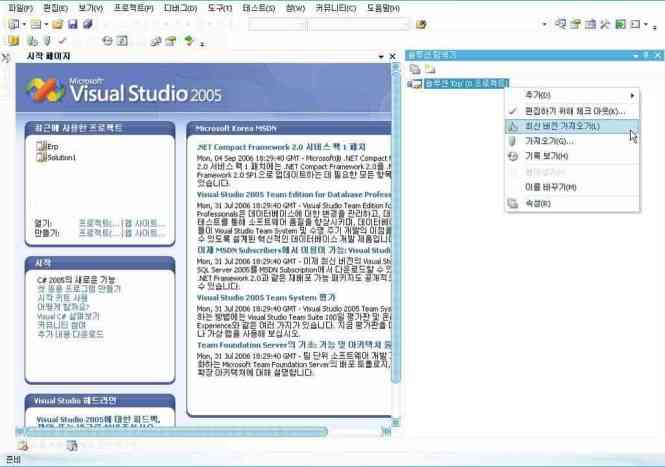The width and height of the screenshot is (665, 467).
Task: Open the 디버그(D) menu
Action: point(181,8)
